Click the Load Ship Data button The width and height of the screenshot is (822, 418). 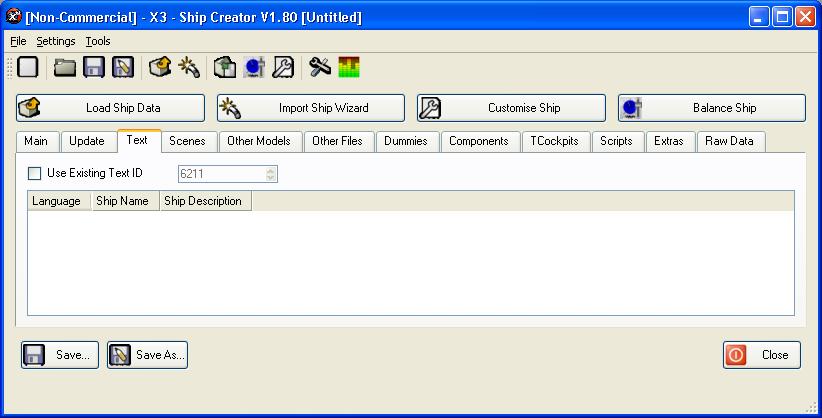pyautogui.click(x=110, y=108)
